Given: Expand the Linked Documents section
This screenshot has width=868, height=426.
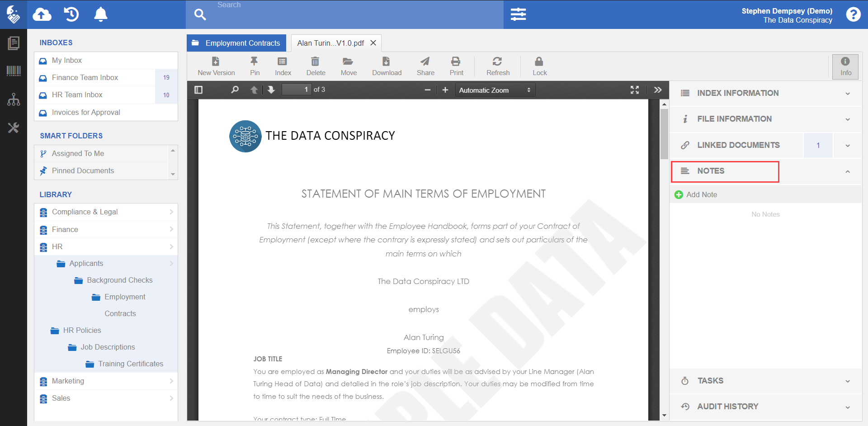Looking at the screenshot, I should pos(847,145).
